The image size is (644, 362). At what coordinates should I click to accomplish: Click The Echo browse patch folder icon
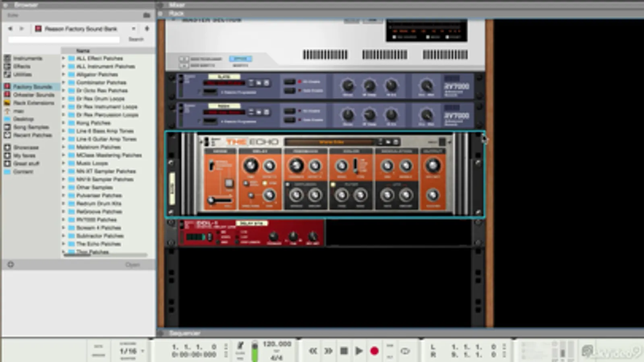tap(388, 142)
